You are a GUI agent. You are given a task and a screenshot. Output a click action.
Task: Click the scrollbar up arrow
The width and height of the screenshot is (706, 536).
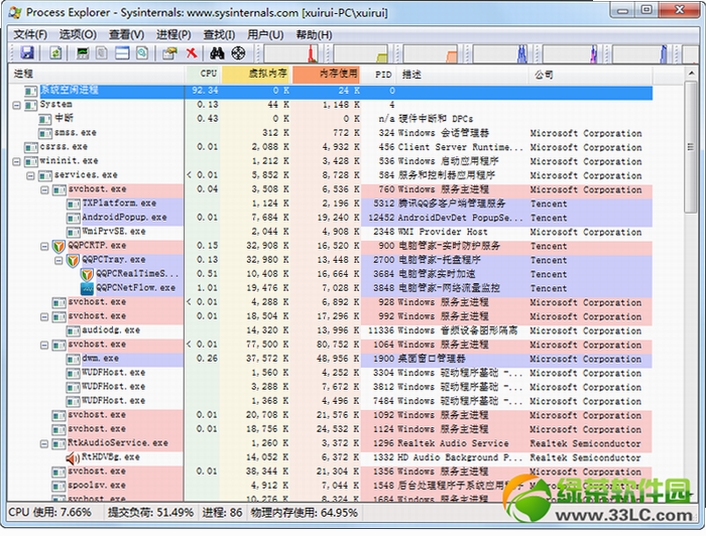pyautogui.click(x=691, y=73)
